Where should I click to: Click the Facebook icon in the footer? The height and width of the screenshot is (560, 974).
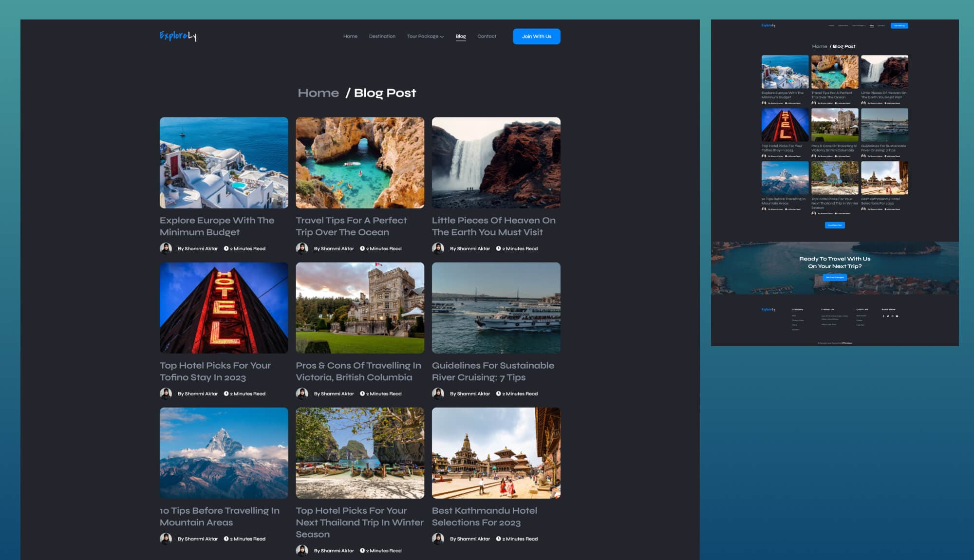[x=883, y=317]
